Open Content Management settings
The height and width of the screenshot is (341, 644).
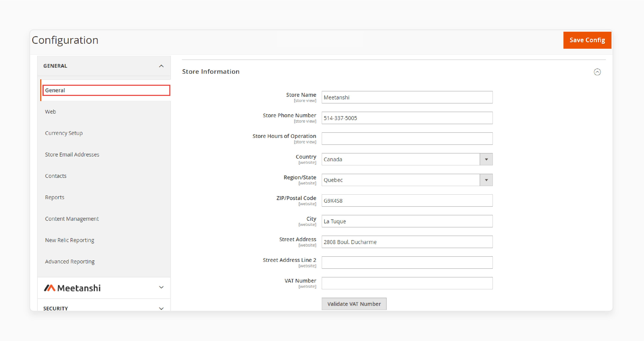(72, 219)
